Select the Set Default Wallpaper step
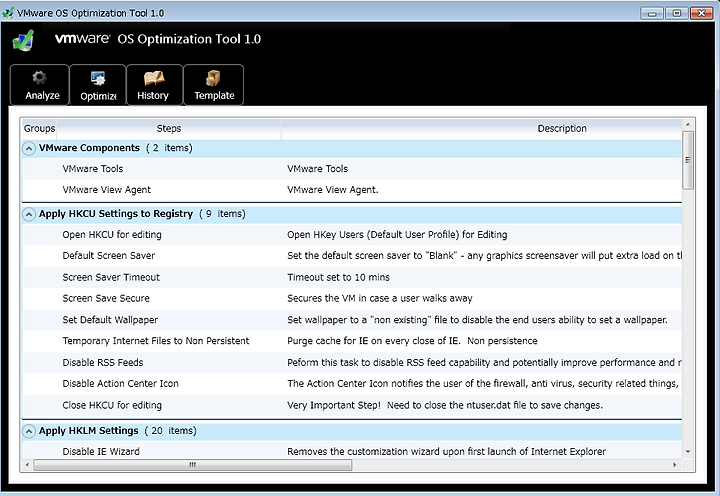This screenshot has height=496, width=720. 110,320
